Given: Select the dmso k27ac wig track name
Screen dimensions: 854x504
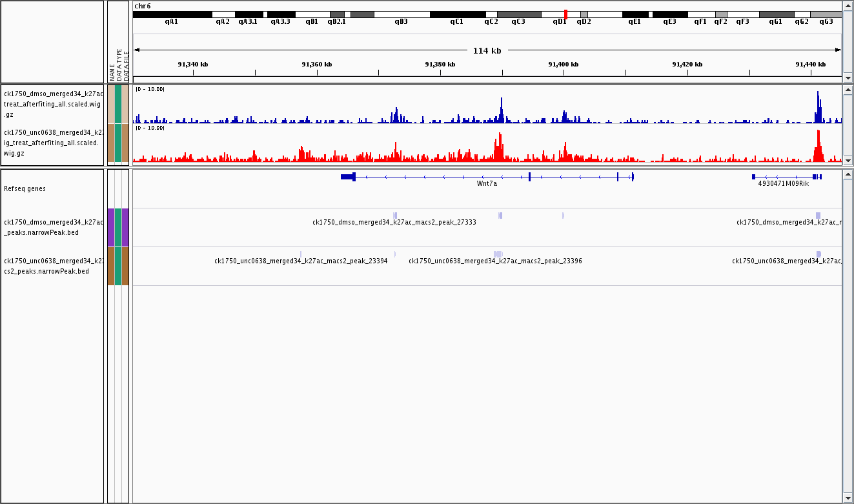Looking at the screenshot, I should point(53,104).
